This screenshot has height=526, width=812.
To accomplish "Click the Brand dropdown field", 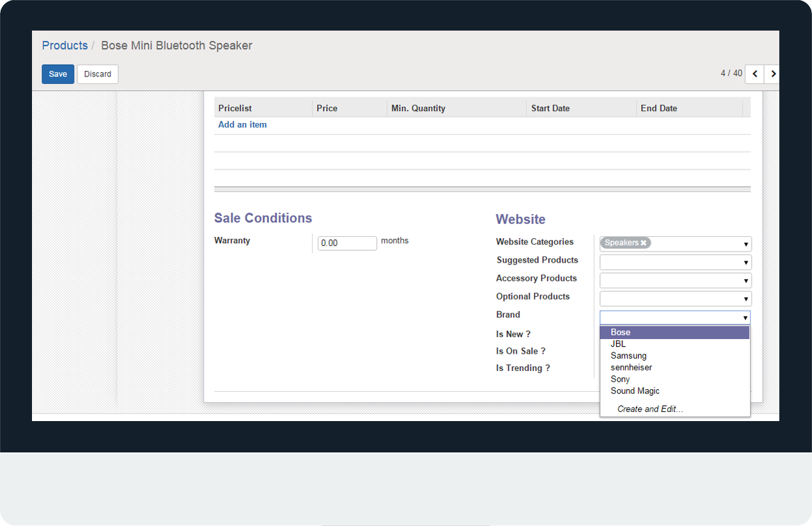I will [675, 318].
